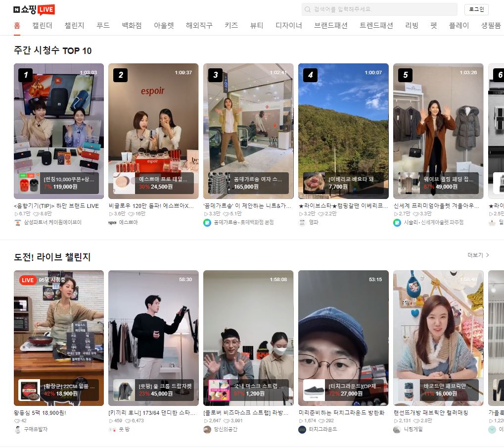Click the [황장군] 22CM 18,900원 product overlay
This screenshot has width=504, height=448.
click(58, 390)
